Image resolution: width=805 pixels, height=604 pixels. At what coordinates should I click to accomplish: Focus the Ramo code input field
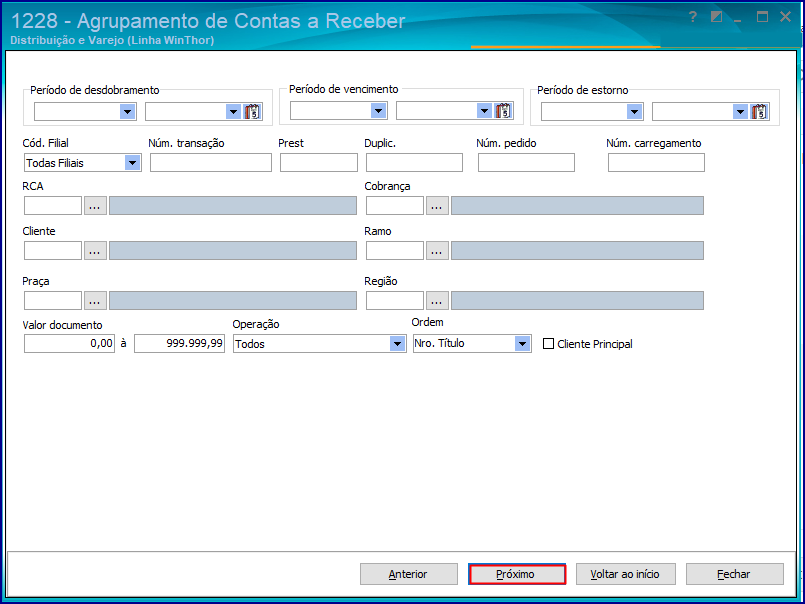(395, 251)
